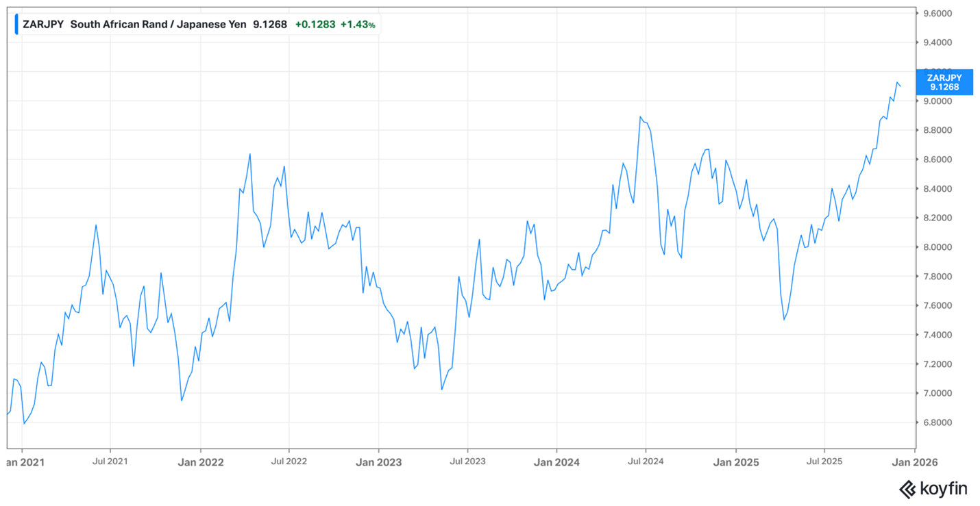Click the 8.6000 y-axis label

coord(938,160)
